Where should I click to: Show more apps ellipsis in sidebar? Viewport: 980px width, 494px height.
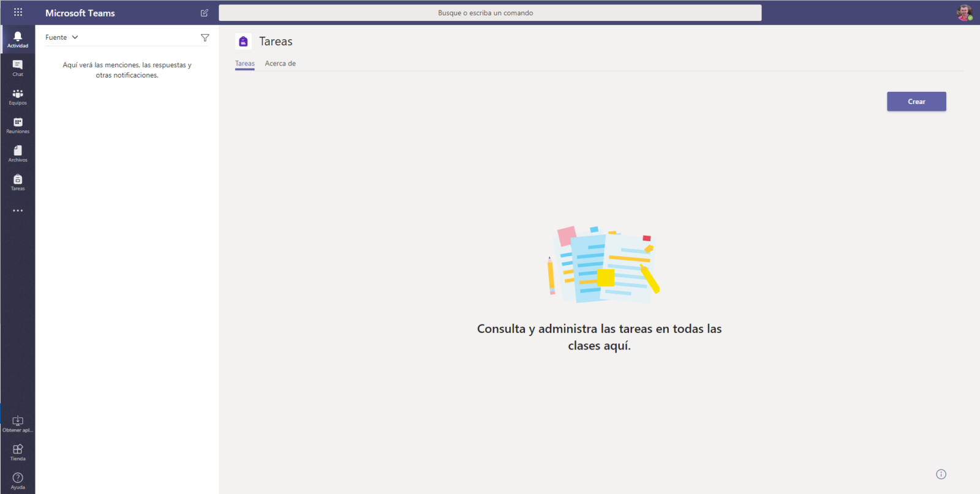[18, 211]
